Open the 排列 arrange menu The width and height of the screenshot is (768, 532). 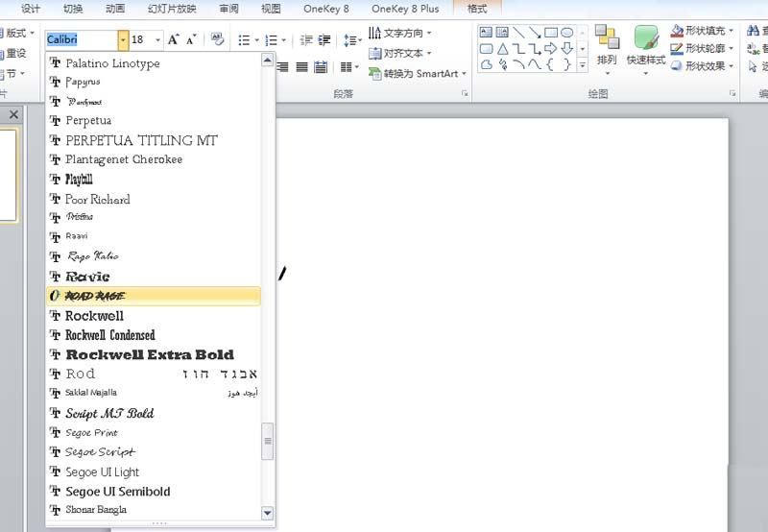tap(607, 51)
